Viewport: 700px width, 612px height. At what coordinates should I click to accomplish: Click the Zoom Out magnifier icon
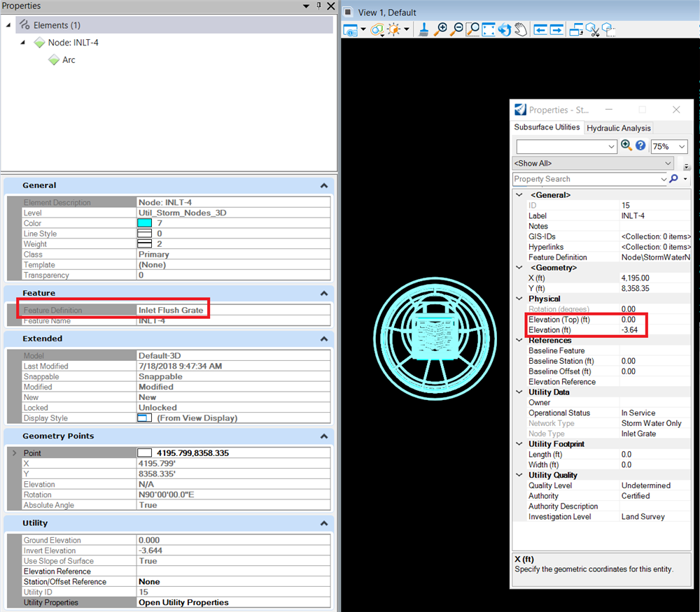pyautogui.click(x=456, y=30)
